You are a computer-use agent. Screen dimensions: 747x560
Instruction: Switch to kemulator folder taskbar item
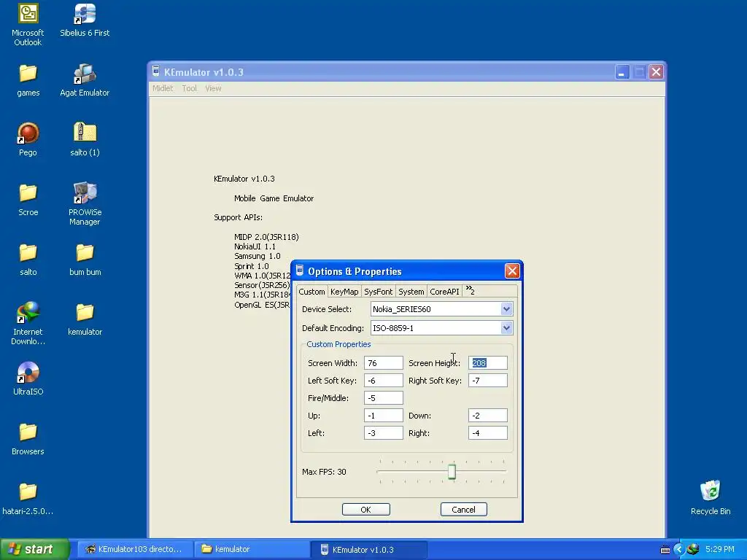(x=252, y=549)
